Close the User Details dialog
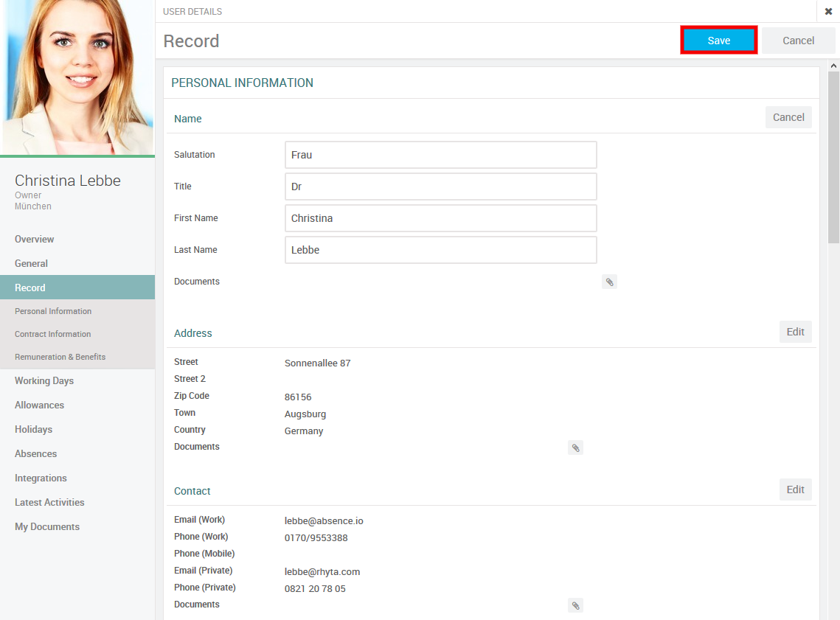 pos(828,11)
